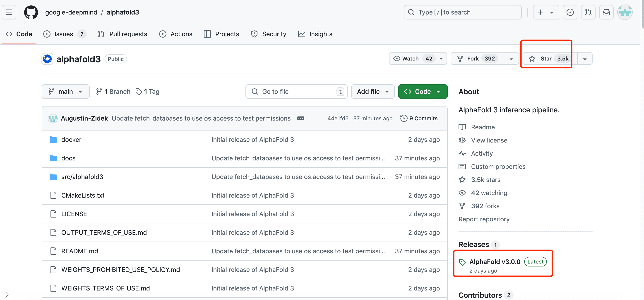Fork the repository with Fork button

477,58
